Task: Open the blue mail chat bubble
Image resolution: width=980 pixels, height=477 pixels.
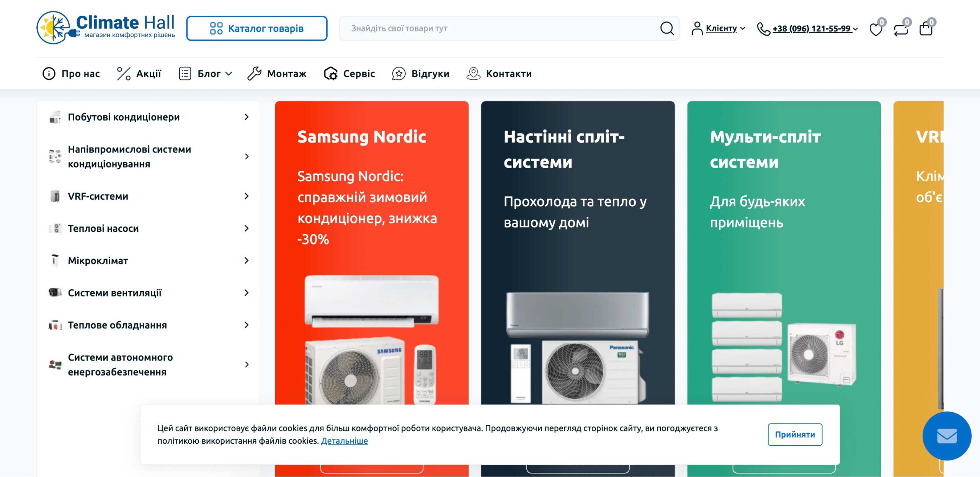Action: (x=946, y=436)
